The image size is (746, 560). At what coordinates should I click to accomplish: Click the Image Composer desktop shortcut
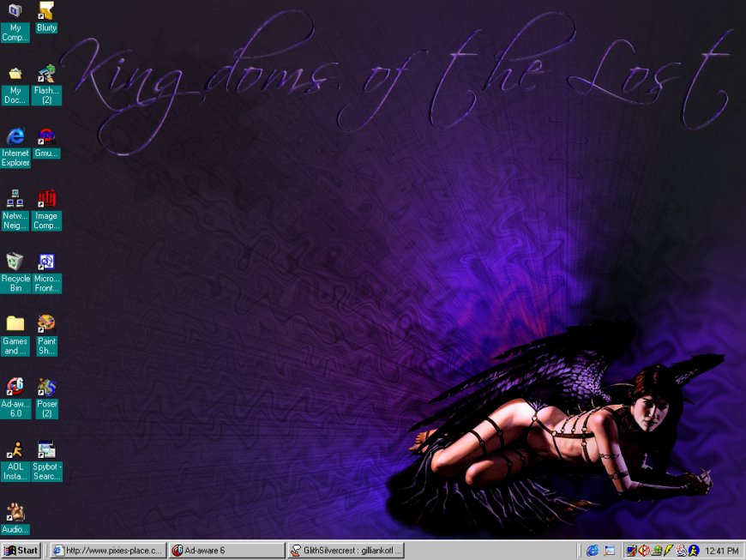[46, 199]
